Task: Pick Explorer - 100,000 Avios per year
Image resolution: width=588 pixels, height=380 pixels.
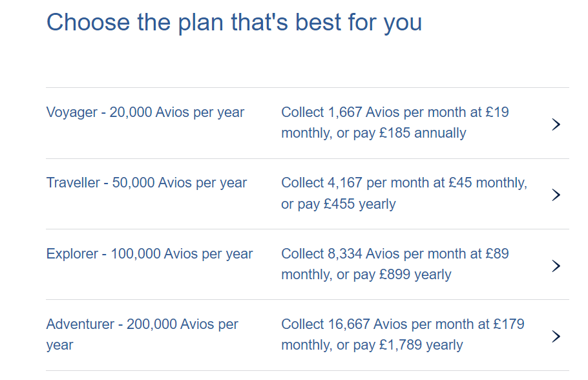Action: click(x=149, y=254)
